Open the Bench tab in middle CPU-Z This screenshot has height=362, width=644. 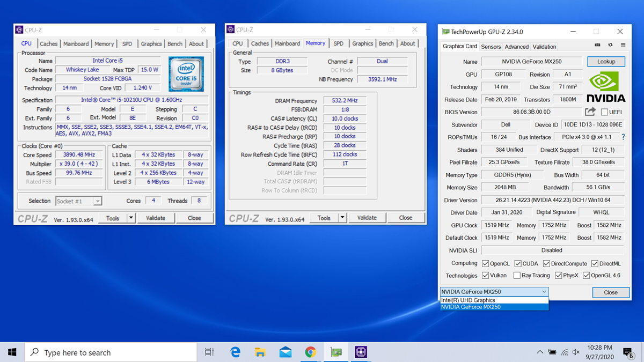click(x=386, y=43)
